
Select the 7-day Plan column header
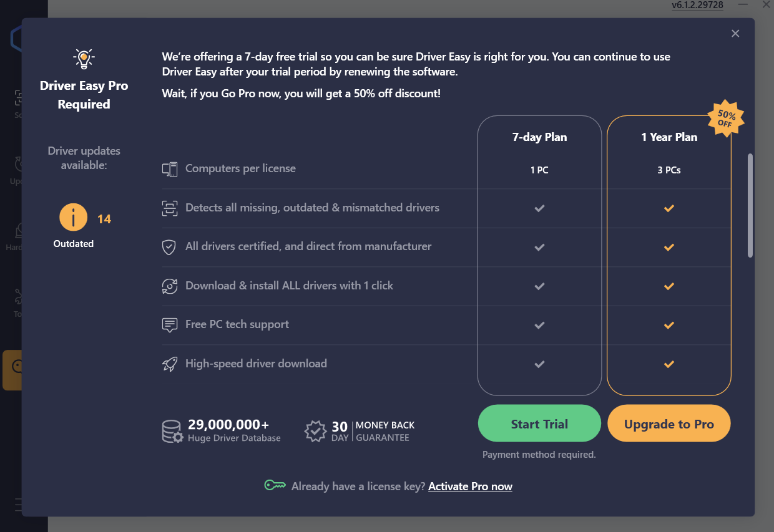coord(539,137)
